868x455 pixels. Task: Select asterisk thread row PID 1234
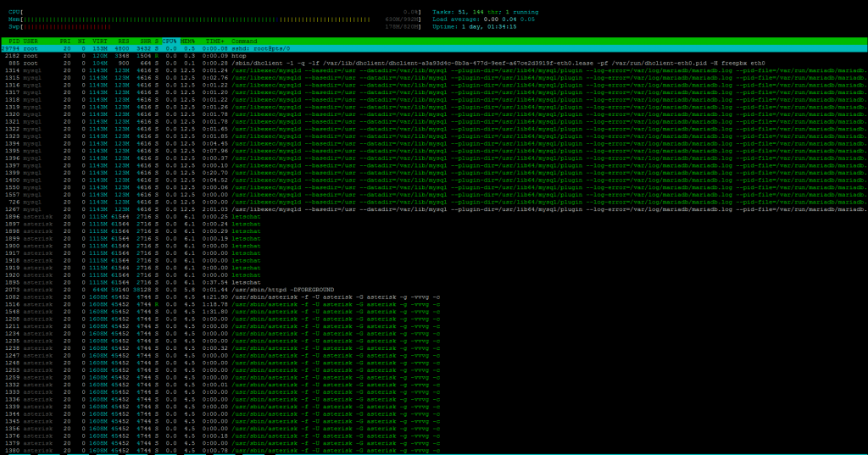pyautogui.click(x=434, y=334)
